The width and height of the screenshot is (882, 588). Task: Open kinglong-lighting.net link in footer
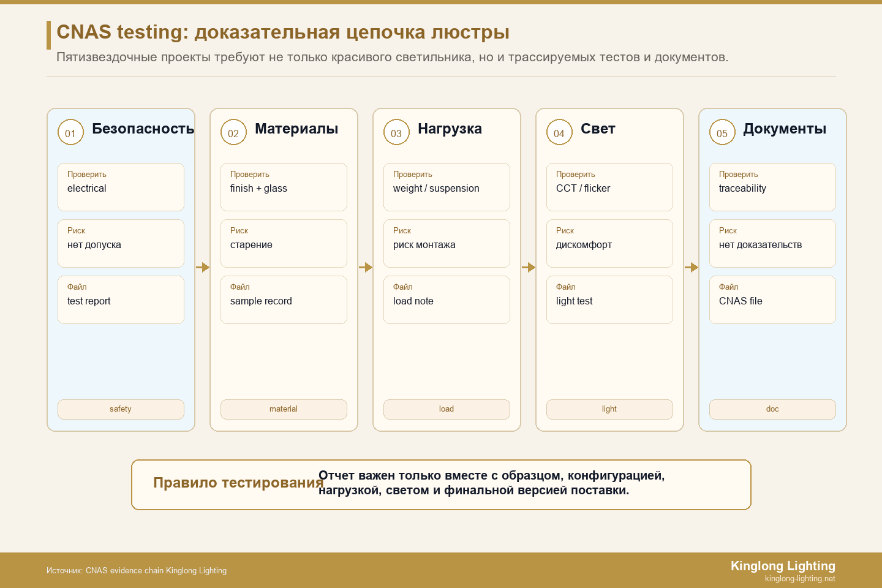(x=800, y=579)
